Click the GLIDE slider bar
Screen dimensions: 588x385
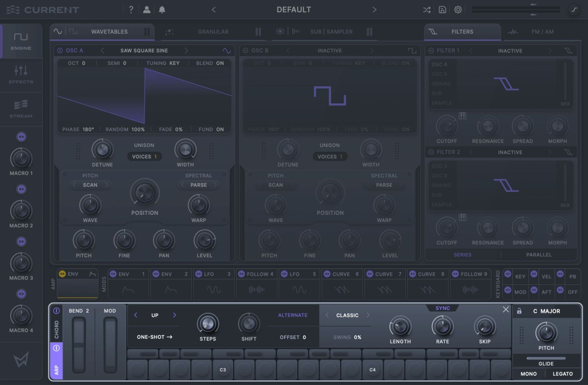(546, 358)
